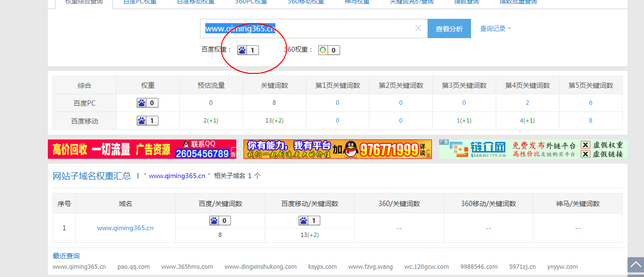644x277 pixels.
Task: Open the 指数批量查询 tab
Action: [x=518, y=2]
